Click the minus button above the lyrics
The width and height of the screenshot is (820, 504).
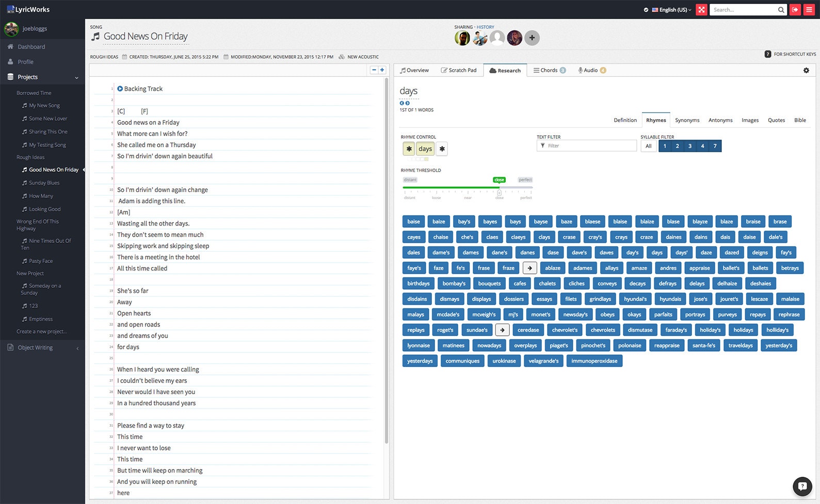click(x=374, y=70)
